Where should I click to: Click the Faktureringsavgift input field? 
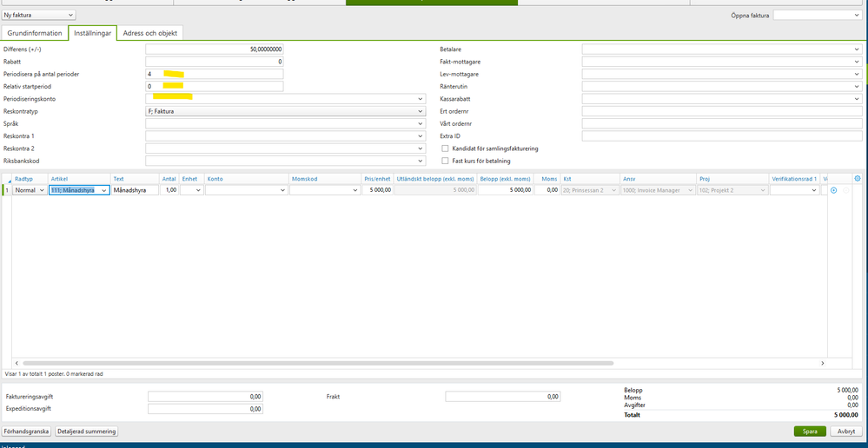(205, 397)
